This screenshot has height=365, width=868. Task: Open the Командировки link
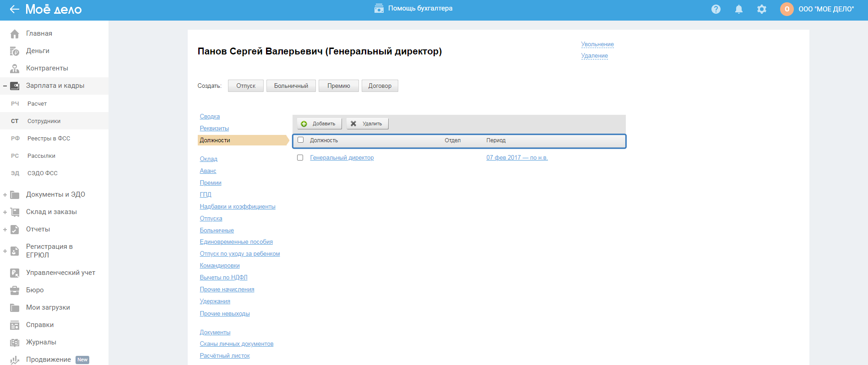tap(220, 266)
